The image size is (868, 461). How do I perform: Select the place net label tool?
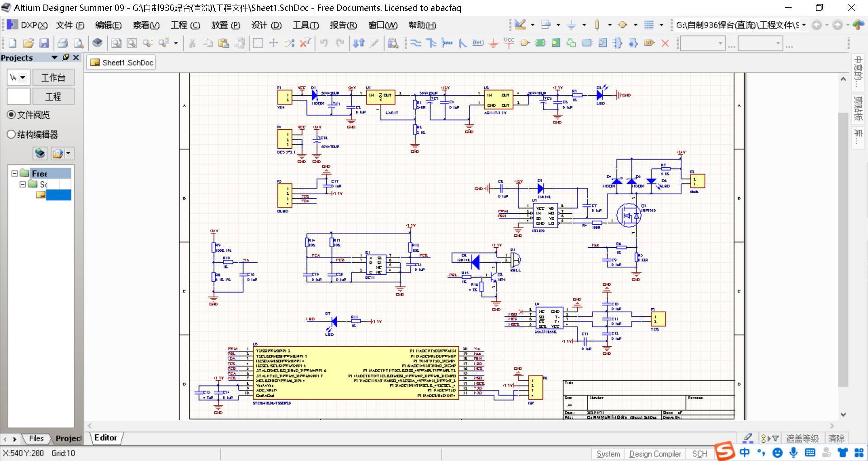[x=478, y=43]
